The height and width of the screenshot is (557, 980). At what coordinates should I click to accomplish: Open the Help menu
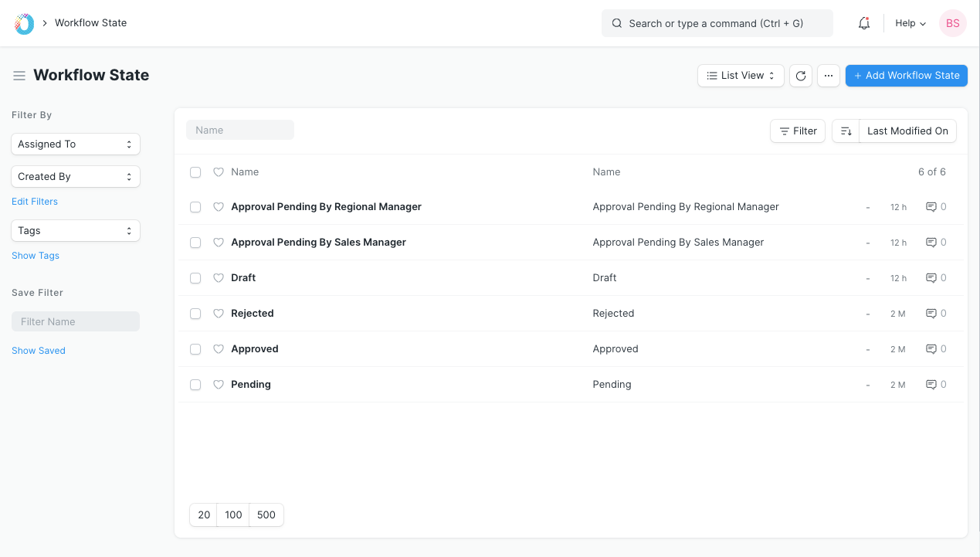(910, 23)
